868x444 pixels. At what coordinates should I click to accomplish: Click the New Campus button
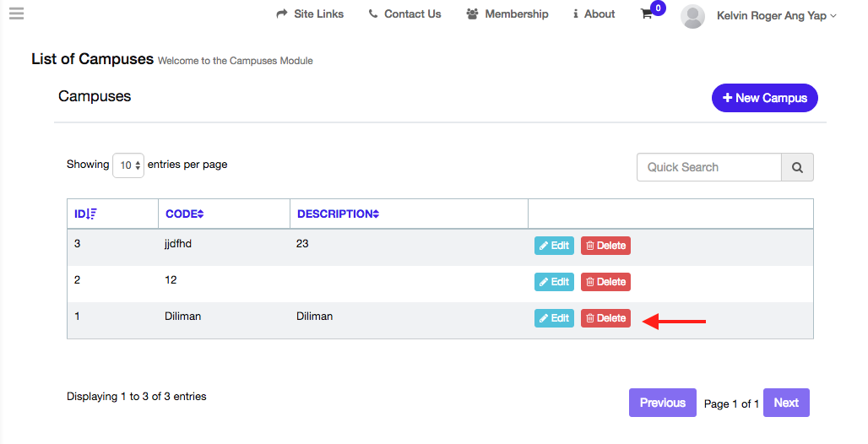(764, 98)
